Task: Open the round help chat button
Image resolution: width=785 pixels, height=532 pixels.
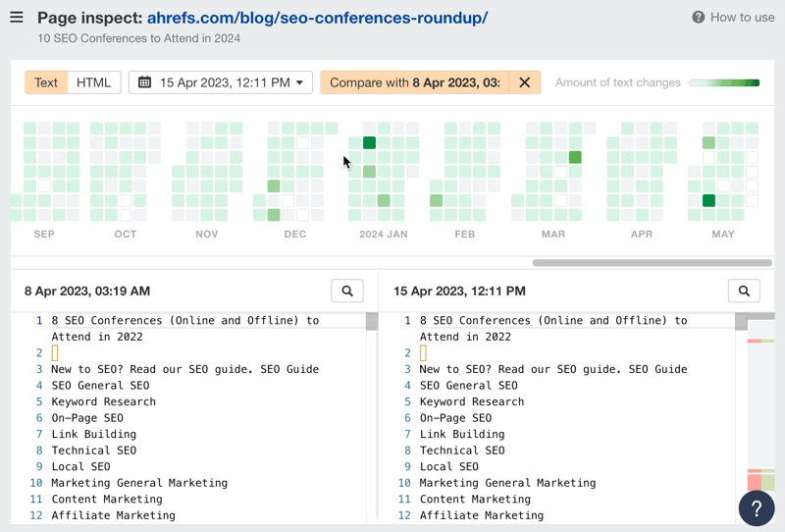Action: (757, 509)
